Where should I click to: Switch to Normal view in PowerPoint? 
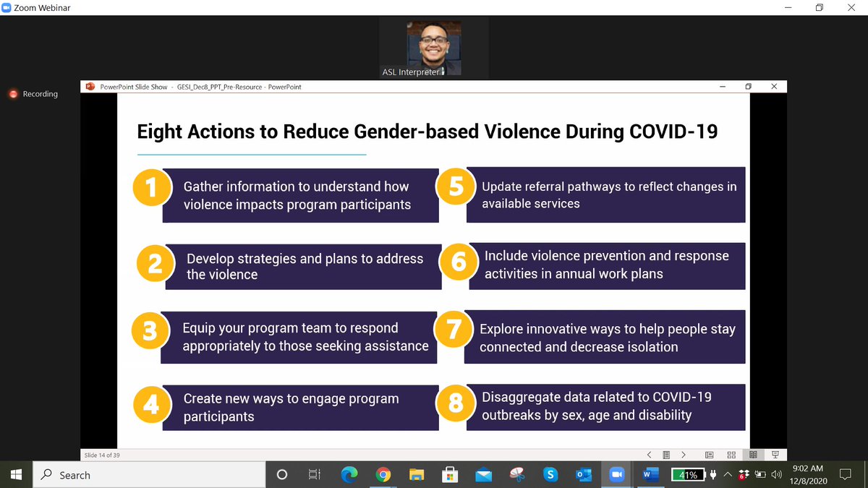tap(710, 455)
